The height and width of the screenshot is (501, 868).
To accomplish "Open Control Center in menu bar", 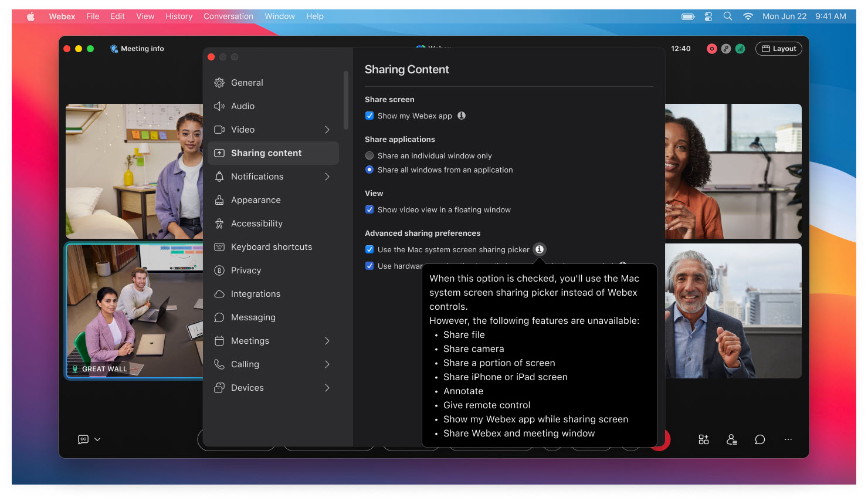I will click(708, 16).
